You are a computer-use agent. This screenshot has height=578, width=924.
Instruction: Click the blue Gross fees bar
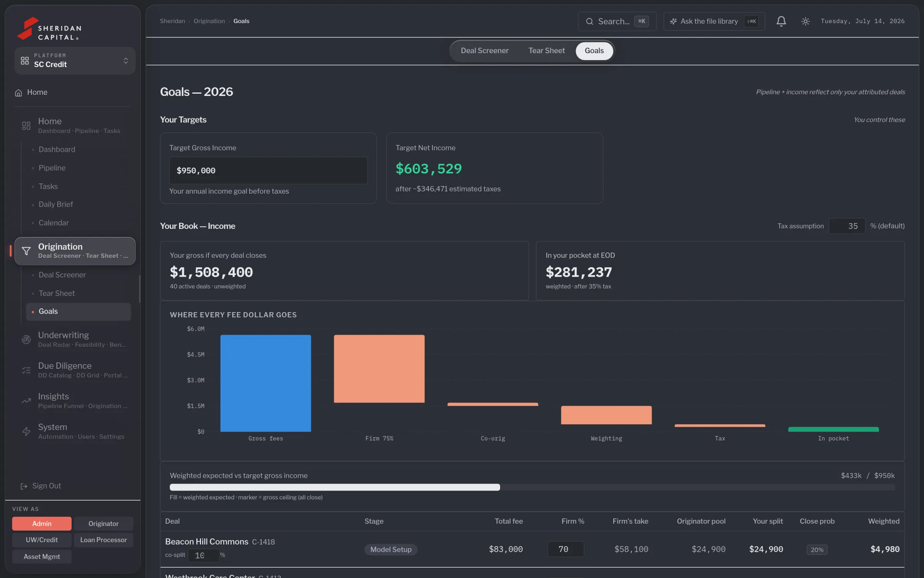pyautogui.click(x=266, y=383)
